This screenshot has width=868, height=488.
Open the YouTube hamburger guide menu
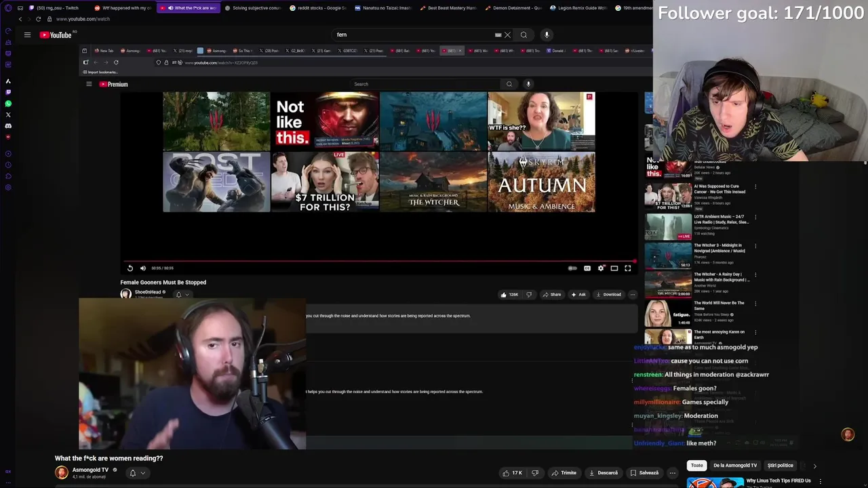[x=27, y=35]
